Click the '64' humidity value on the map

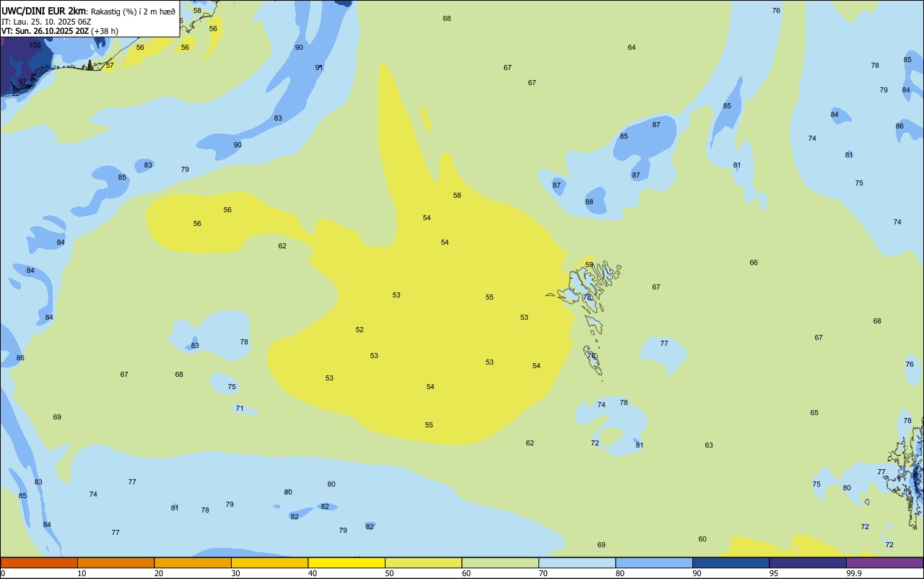coord(632,47)
